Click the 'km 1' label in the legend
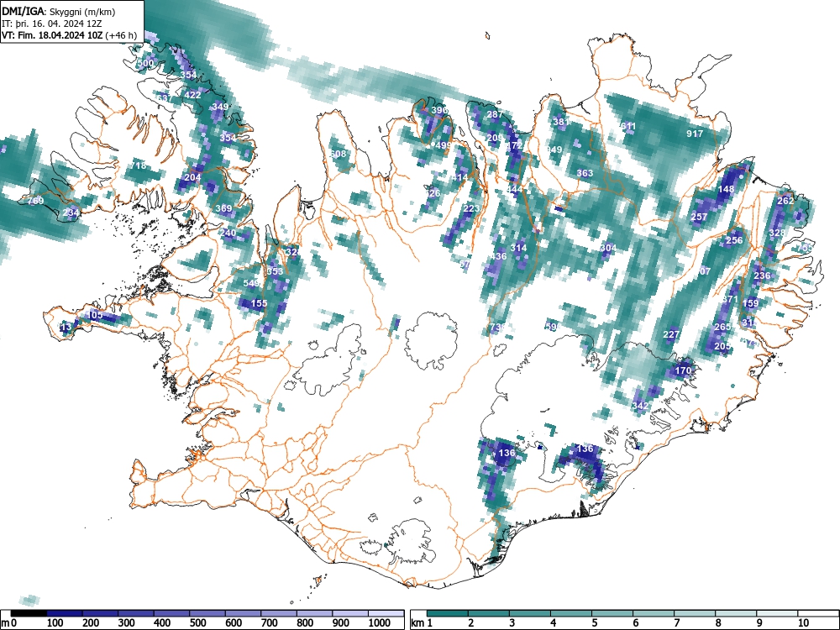Image resolution: width=840 pixels, height=630 pixels. 422,622
